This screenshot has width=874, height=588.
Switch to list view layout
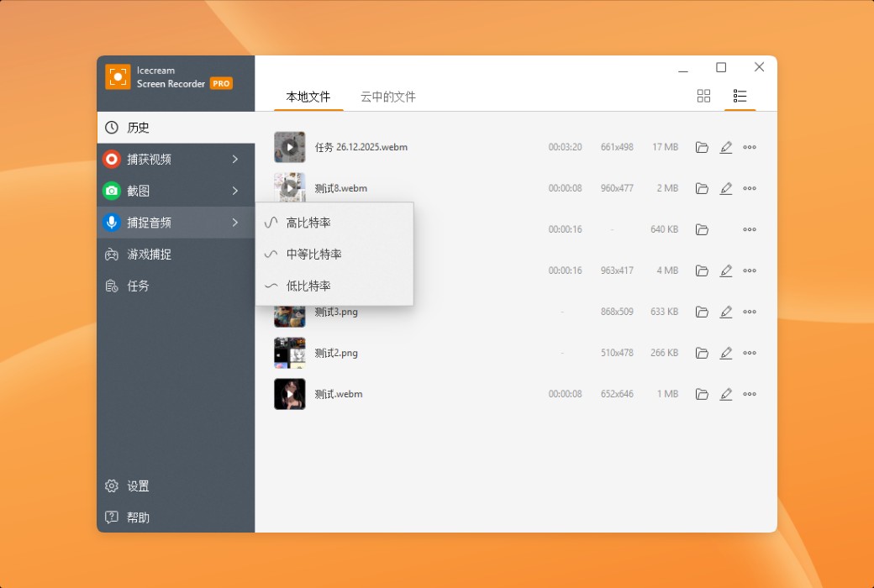pyautogui.click(x=740, y=96)
